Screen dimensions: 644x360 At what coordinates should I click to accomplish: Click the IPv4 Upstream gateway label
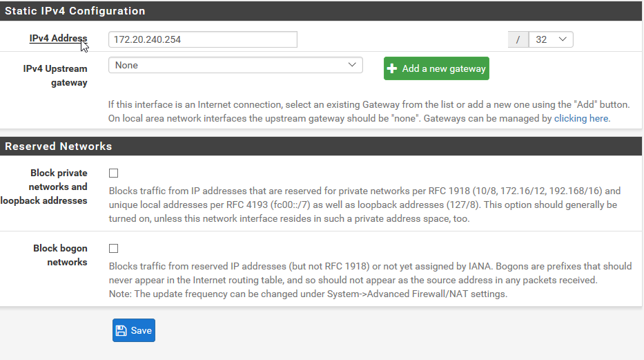(55, 75)
